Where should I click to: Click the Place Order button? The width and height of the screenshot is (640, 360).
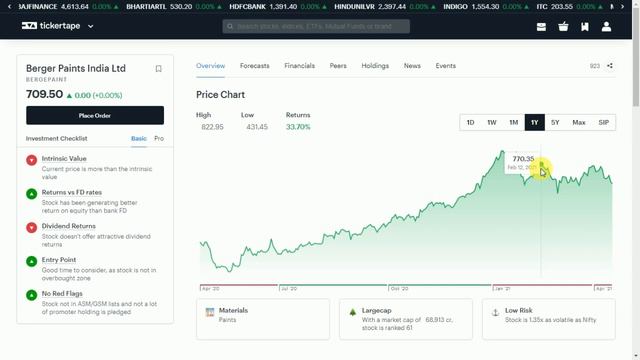tap(95, 116)
